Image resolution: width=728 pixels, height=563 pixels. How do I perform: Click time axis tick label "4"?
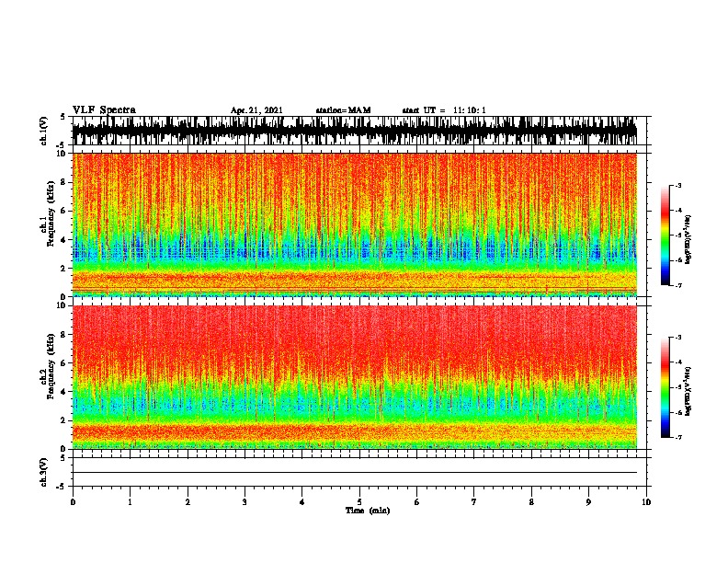(x=302, y=502)
